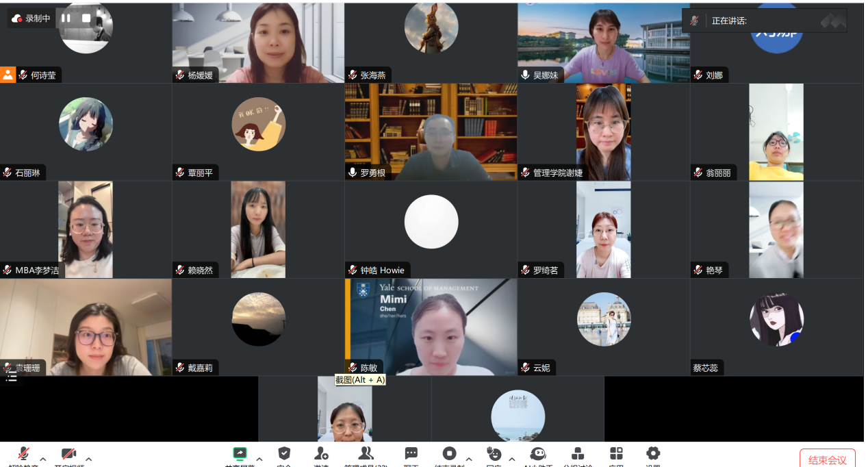The width and height of the screenshot is (868, 467).
Task: Click 张海燕's rabbit avatar
Action: [431, 27]
